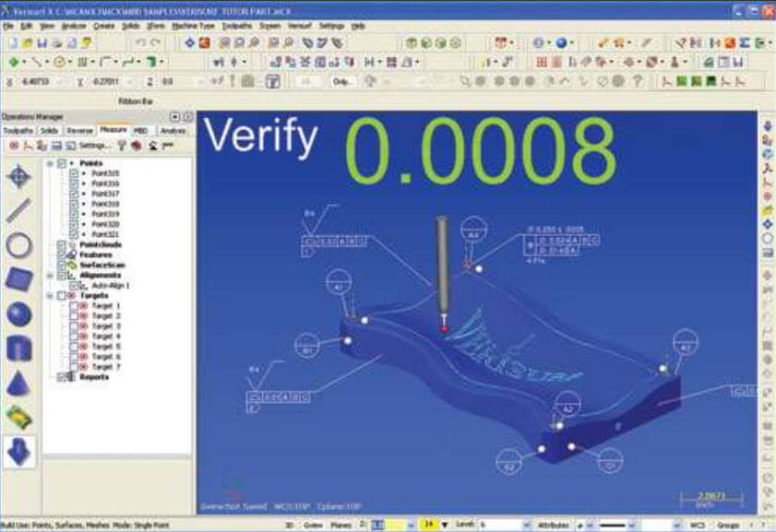Check the Target 4 checkbox

tap(73, 337)
